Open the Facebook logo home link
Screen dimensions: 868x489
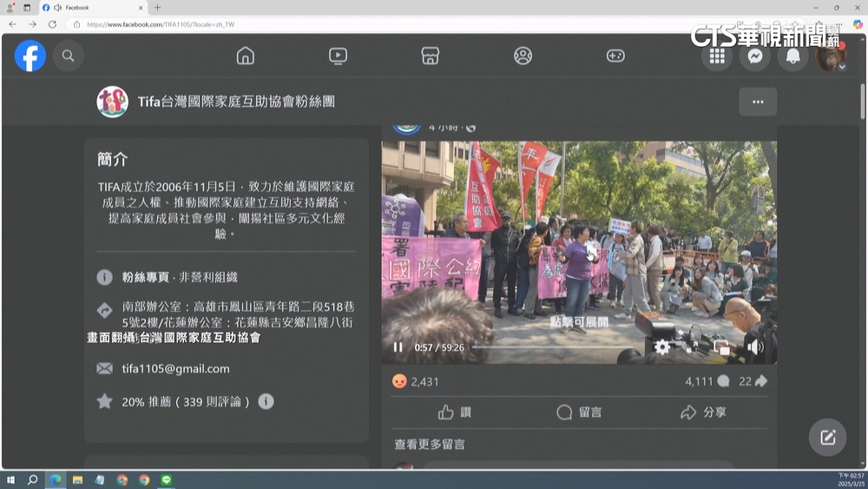tap(30, 56)
